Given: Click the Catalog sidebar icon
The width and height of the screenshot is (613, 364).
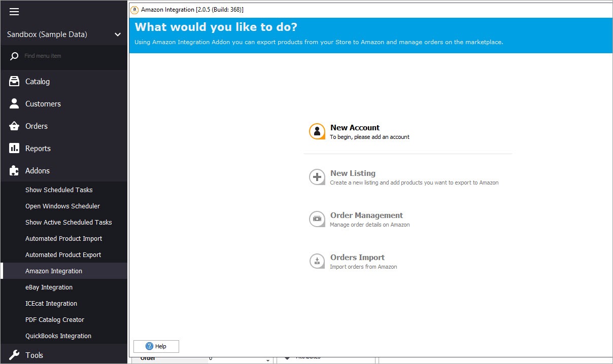Looking at the screenshot, I should (x=14, y=81).
